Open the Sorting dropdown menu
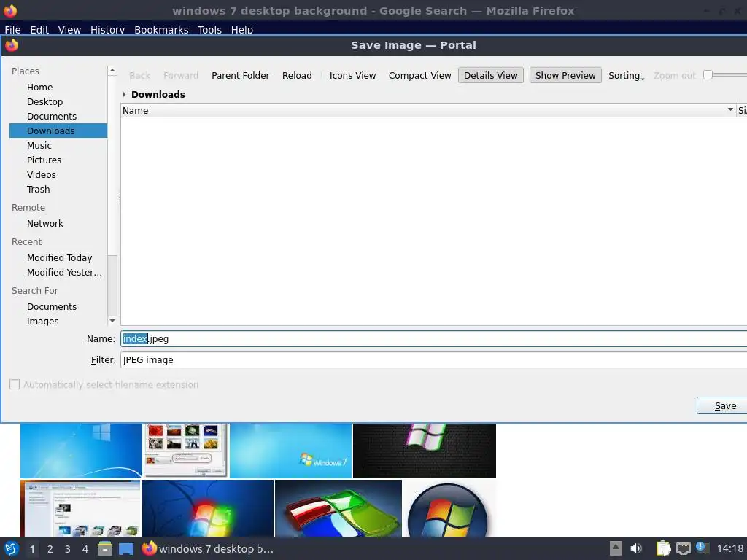Viewport: 747px width, 560px height. pos(627,75)
